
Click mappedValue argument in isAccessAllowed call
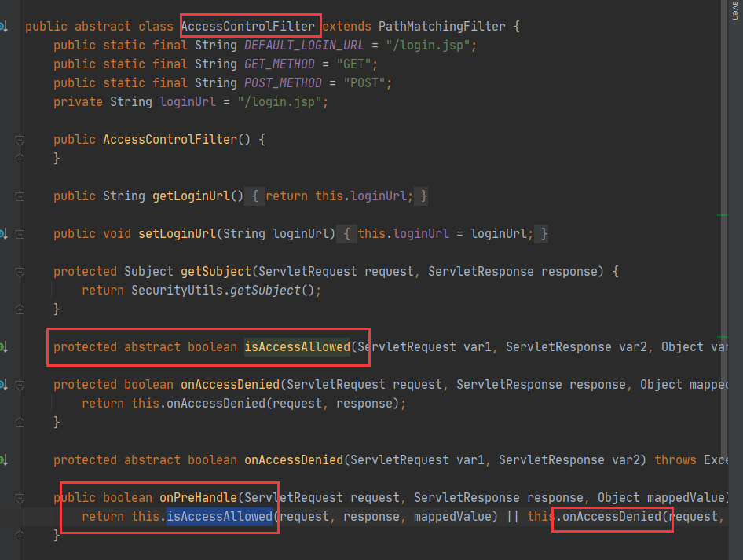452,517
